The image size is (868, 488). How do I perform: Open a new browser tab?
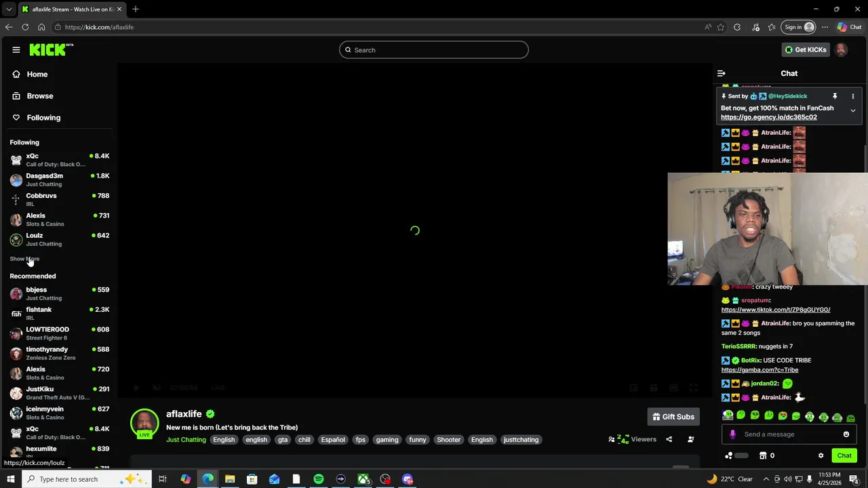pyautogui.click(x=135, y=9)
